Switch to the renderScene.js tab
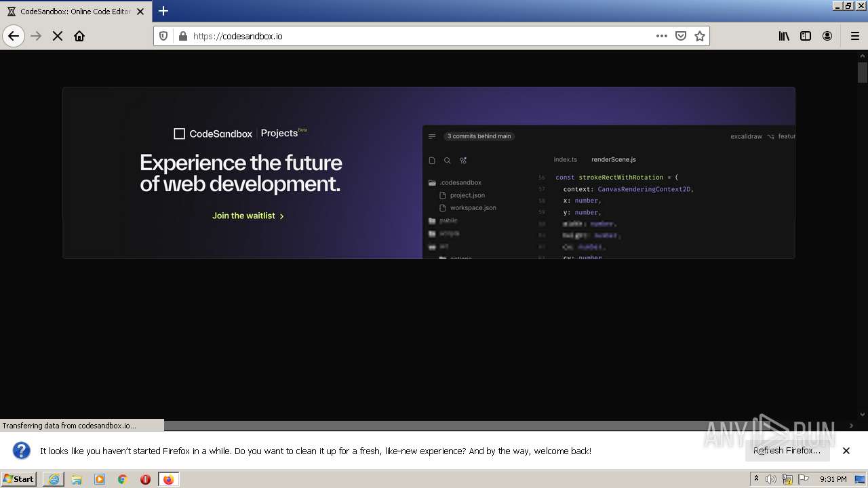Screen dimensions: 868x488 click(x=614, y=159)
